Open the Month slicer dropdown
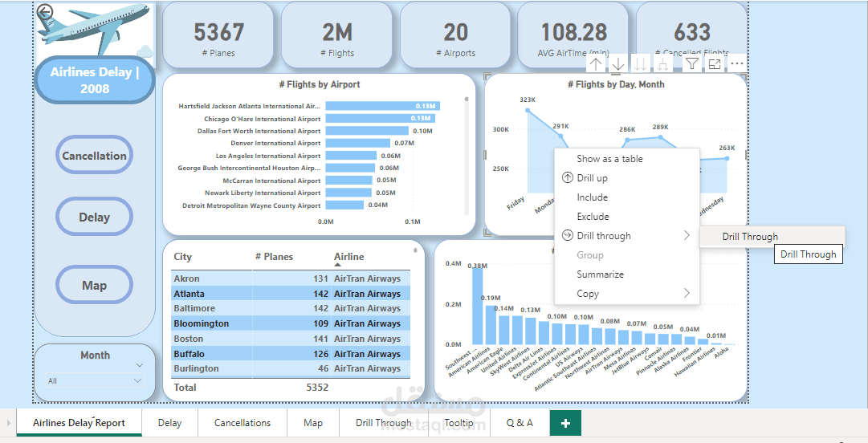 point(140,380)
